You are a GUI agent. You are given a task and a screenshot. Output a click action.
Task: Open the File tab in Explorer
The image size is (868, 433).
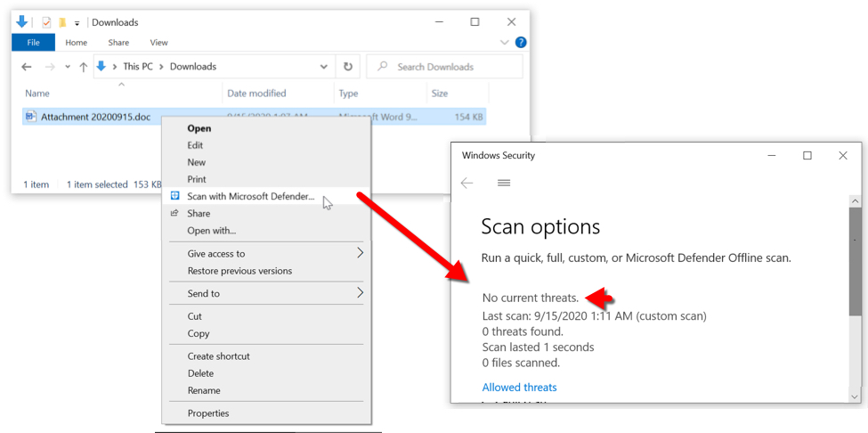pyautogui.click(x=33, y=42)
